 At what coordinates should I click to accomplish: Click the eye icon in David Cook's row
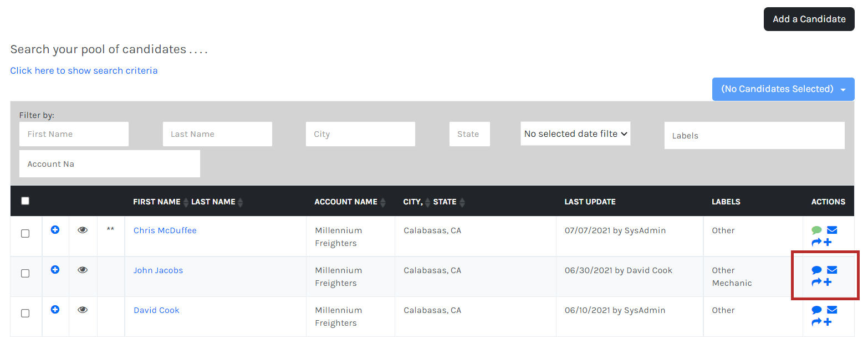pyautogui.click(x=83, y=310)
